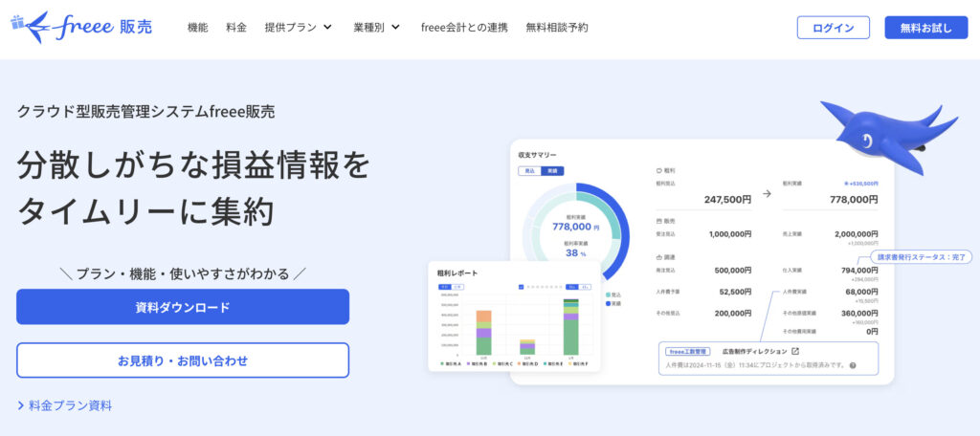The width and height of the screenshot is (980, 436).
Task: Open 無料相談予約 in the navigation
Action: pyautogui.click(x=557, y=28)
